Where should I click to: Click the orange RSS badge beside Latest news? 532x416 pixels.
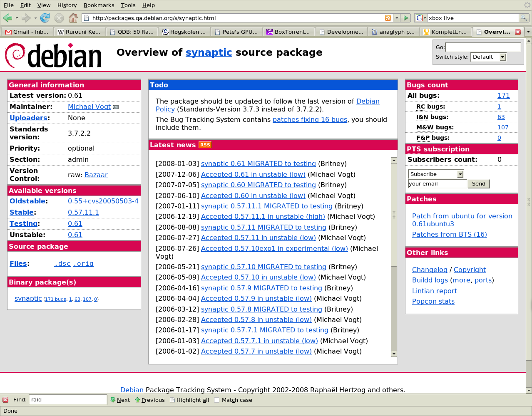pyautogui.click(x=205, y=145)
